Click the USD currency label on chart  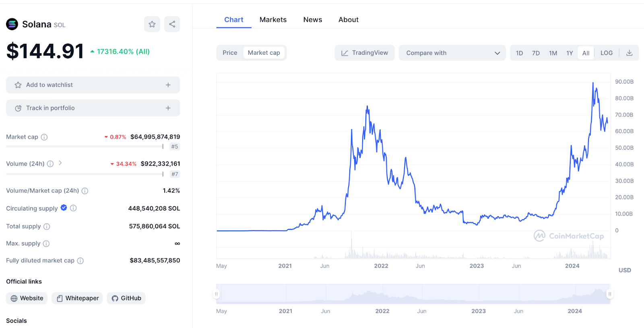625,270
